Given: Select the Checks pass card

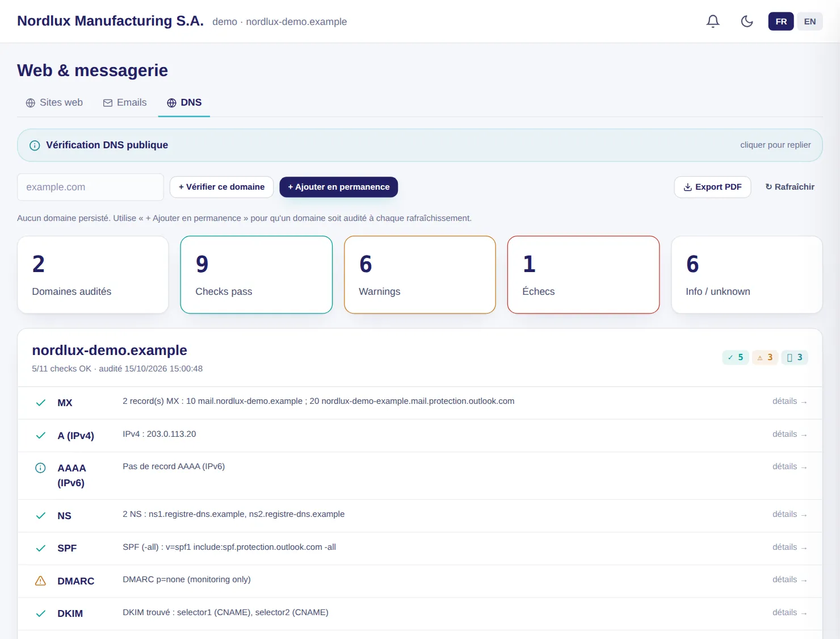Looking at the screenshot, I should (x=257, y=275).
